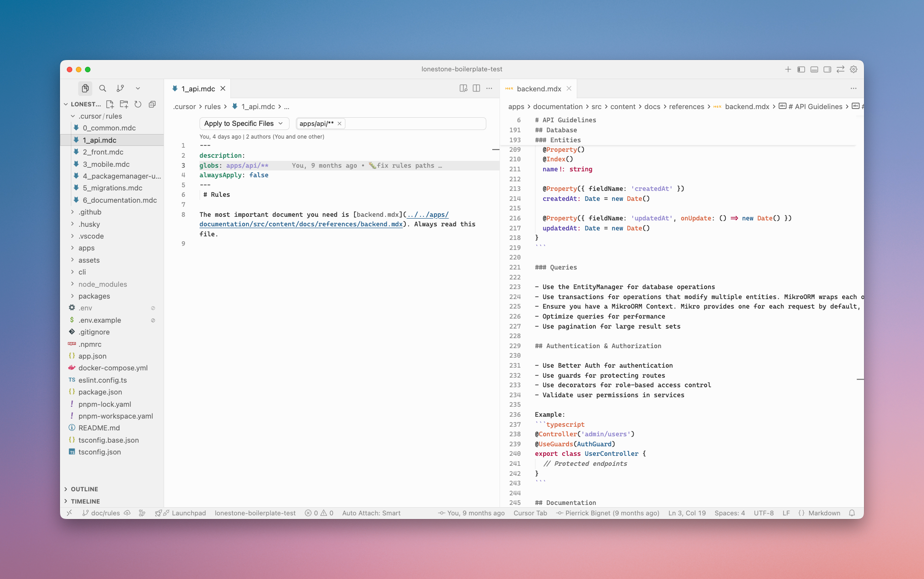Open the Search view icon
Viewport: 924px width, 579px height.
pyautogui.click(x=103, y=88)
